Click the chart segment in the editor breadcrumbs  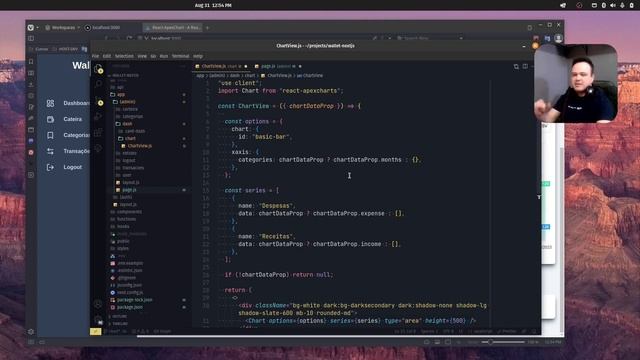pyautogui.click(x=250, y=76)
